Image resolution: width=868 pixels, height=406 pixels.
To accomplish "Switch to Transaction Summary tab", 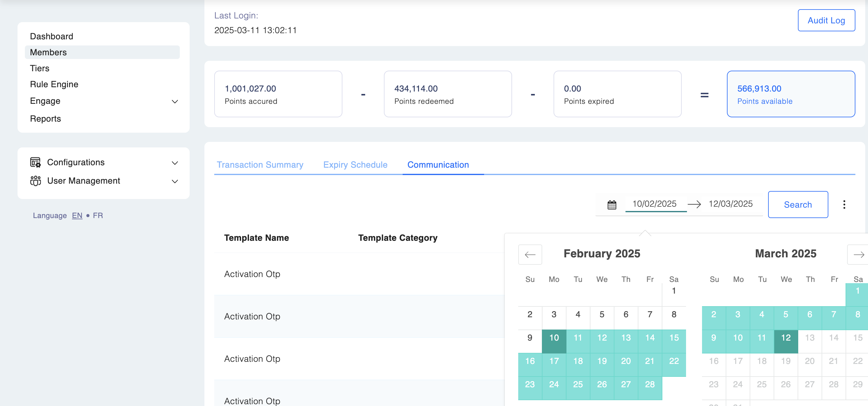I will [x=260, y=165].
